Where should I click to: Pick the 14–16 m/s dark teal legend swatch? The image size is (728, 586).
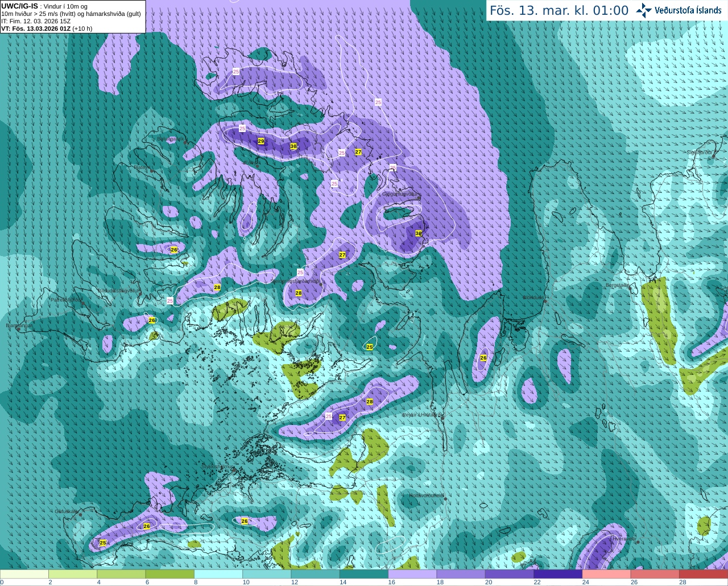click(x=364, y=574)
